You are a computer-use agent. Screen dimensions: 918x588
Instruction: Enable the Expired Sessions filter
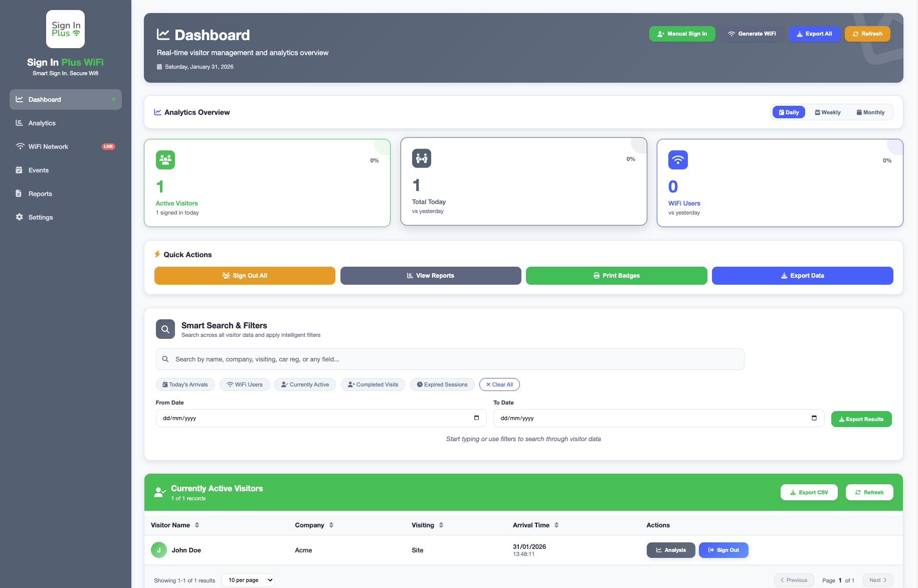(x=442, y=384)
